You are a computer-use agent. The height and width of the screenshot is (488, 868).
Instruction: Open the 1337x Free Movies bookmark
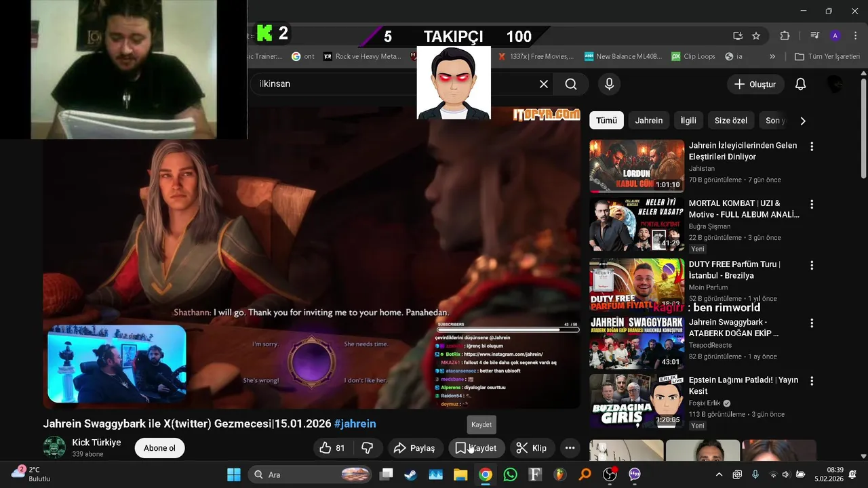tap(536, 56)
